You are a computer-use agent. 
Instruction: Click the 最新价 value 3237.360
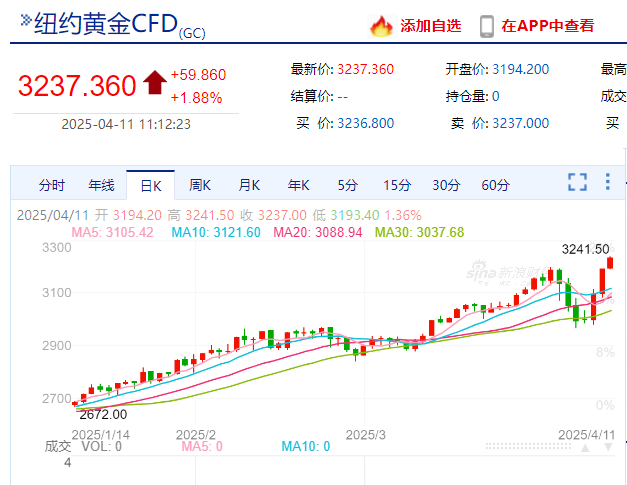[365, 70]
